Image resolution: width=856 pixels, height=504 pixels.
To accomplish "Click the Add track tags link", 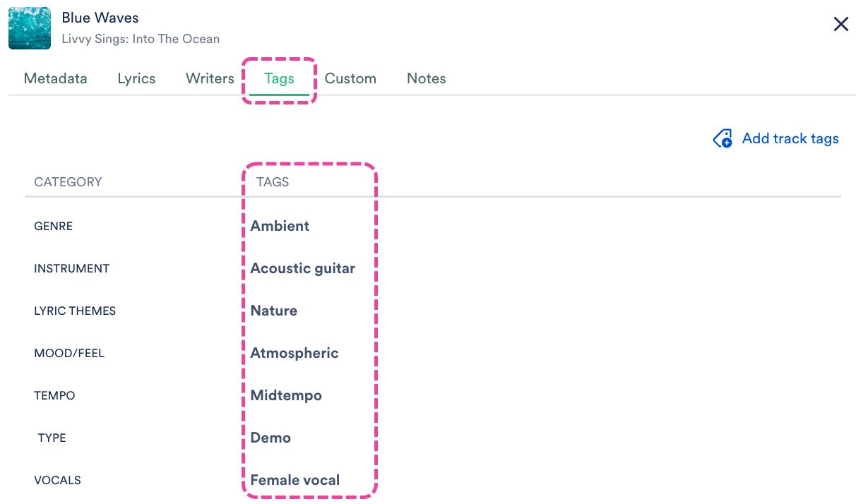I will coord(790,138).
